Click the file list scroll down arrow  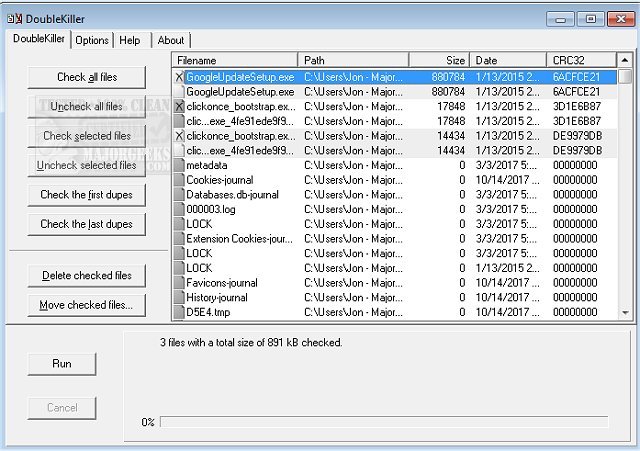(624, 313)
